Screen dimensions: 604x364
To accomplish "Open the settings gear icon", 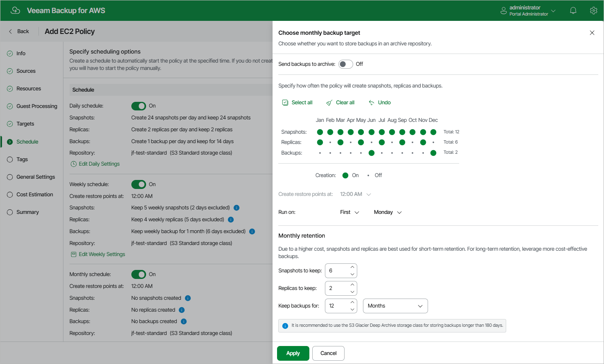I will click(x=594, y=11).
